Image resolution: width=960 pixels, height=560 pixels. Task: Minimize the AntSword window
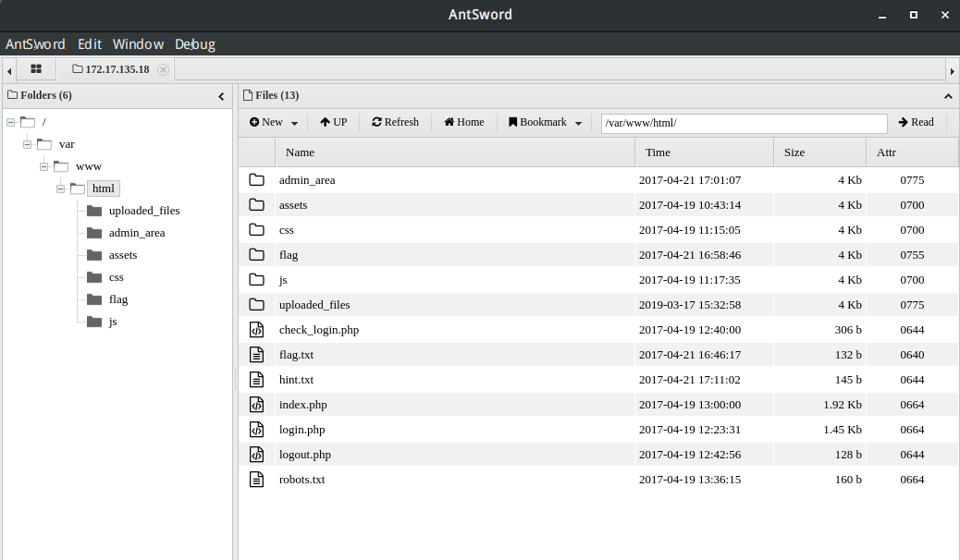pos(882,16)
